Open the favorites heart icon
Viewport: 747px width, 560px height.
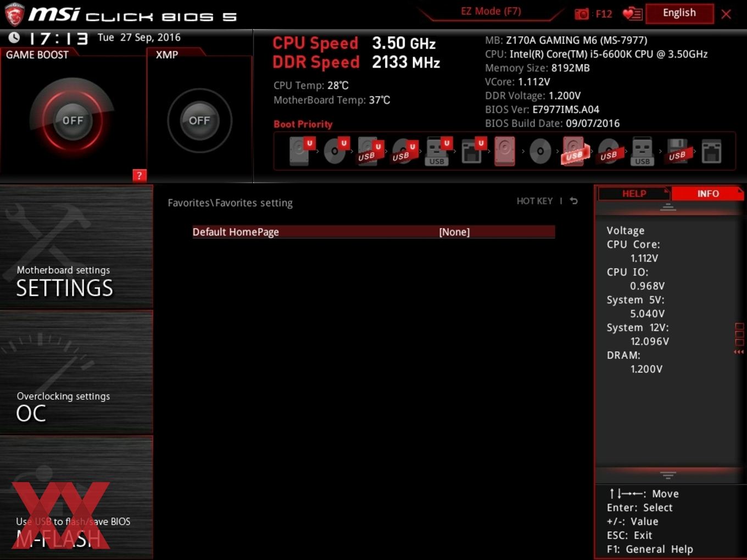pyautogui.click(x=632, y=14)
